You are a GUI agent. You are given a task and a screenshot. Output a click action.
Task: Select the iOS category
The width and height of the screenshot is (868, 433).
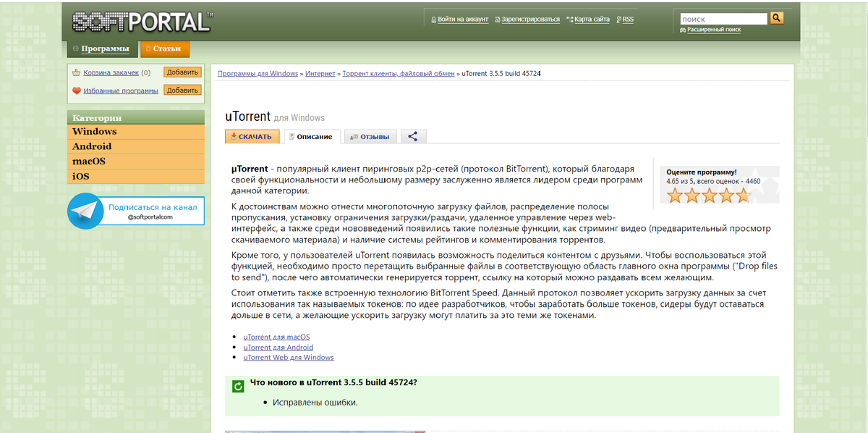click(x=136, y=177)
